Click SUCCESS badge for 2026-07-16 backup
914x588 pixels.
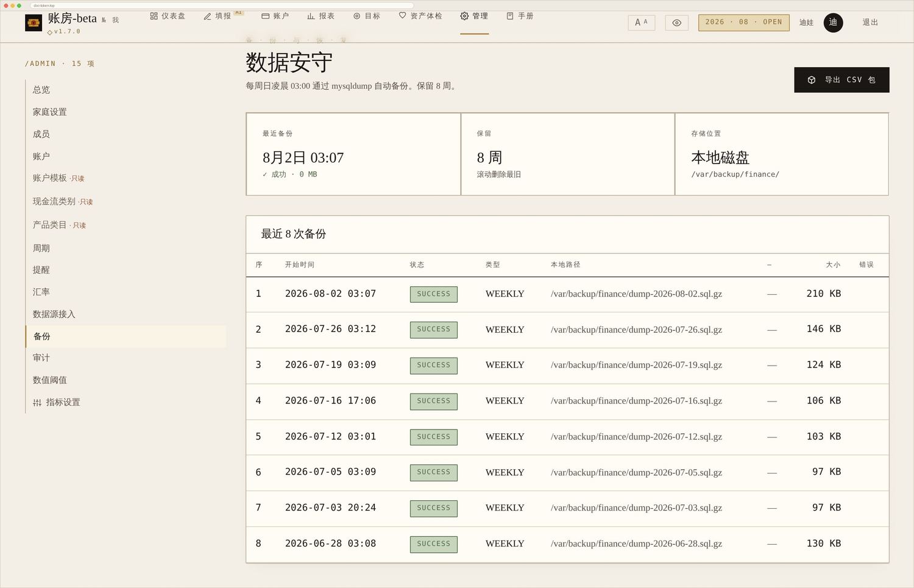pos(434,402)
